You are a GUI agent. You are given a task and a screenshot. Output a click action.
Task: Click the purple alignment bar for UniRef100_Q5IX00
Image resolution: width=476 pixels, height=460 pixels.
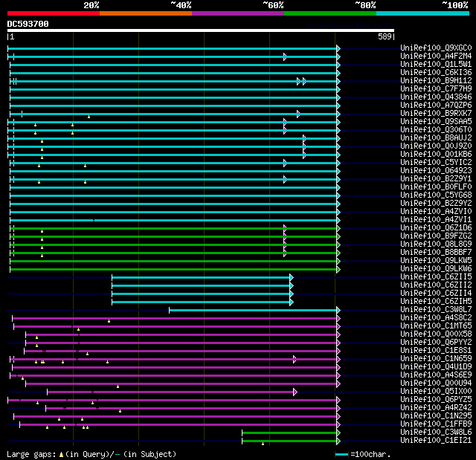[x=172, y=392]
